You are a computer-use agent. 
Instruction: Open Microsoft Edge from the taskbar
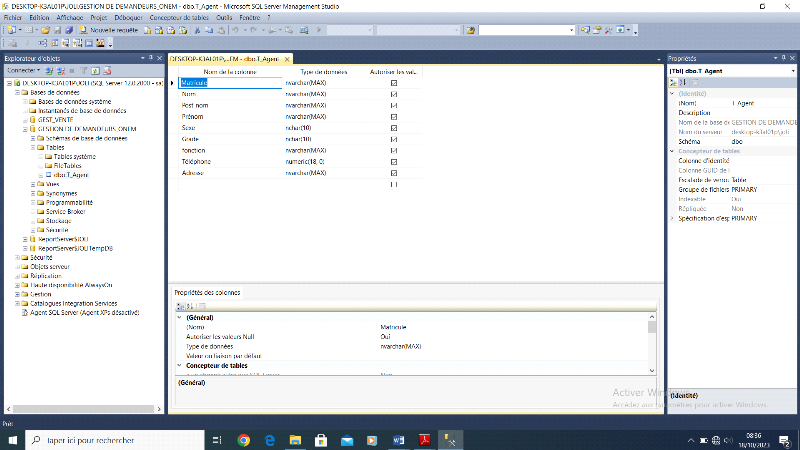[269, 440]
